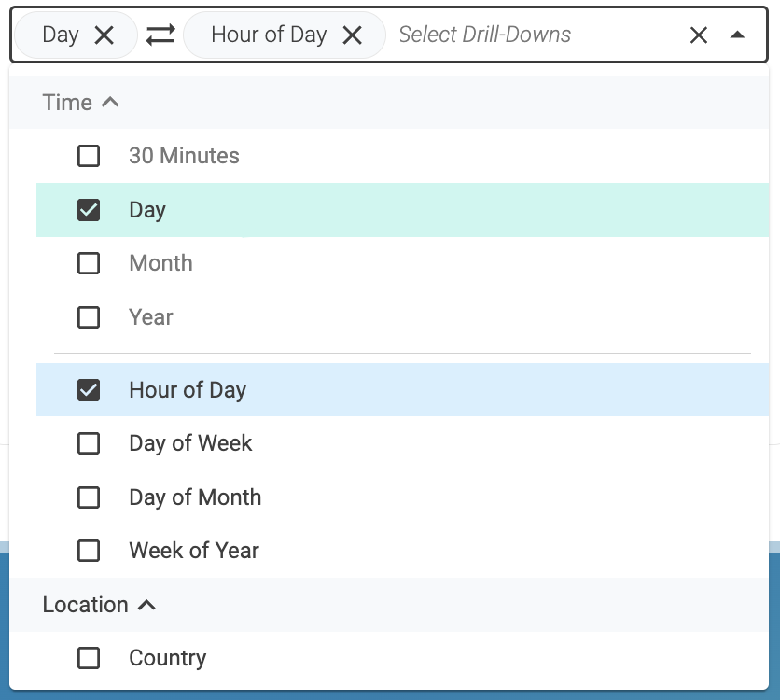The image size is (780, 700).
Task: Select the Day of Week drill-down
Action: [x=89, y=443]
